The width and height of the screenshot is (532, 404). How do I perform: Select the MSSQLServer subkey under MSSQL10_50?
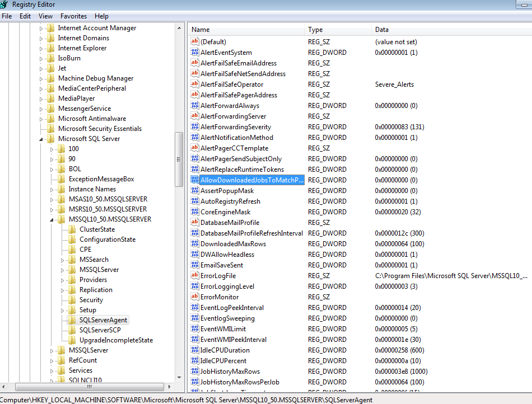(99, 270)
